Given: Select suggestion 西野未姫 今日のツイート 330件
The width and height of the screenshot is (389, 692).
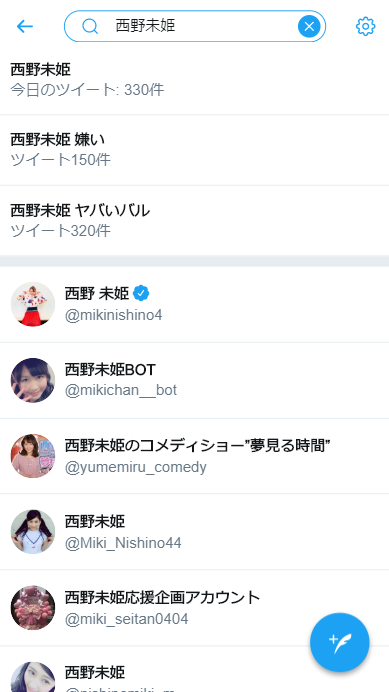Looking at the screenshot, I should 194,80.
